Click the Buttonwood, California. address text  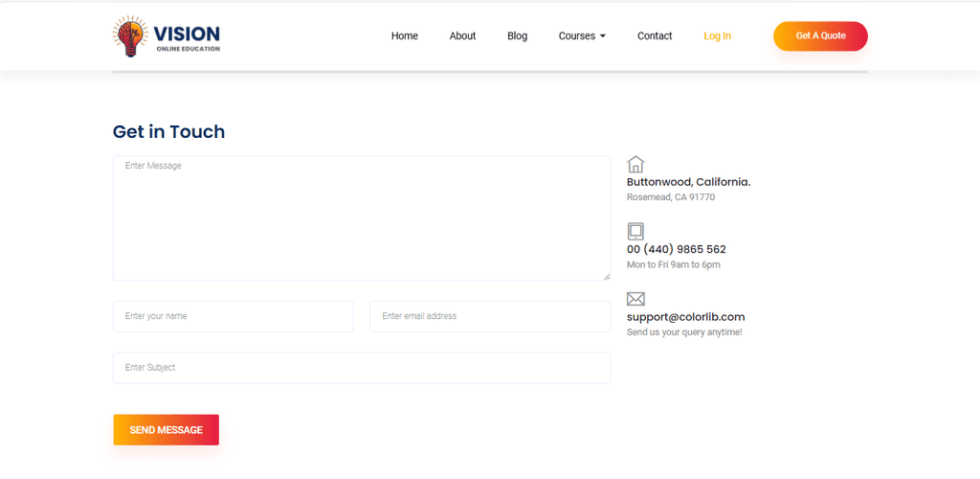click(688, 182)
